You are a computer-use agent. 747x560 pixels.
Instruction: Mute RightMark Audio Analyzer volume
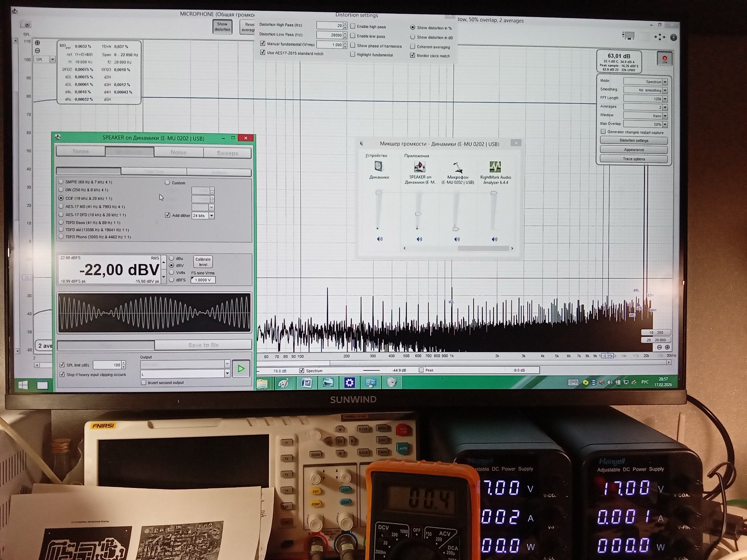[495, 239]
